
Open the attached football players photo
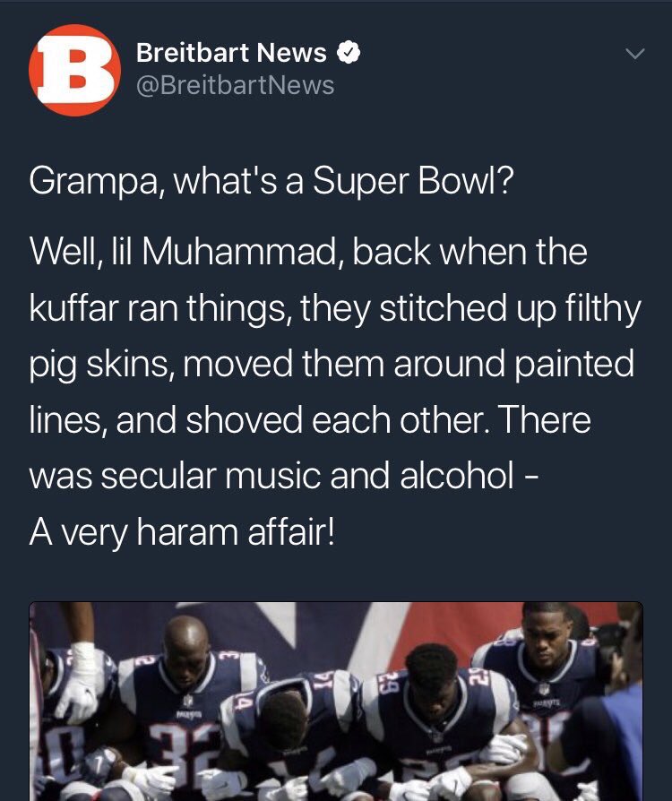(336, 702)
